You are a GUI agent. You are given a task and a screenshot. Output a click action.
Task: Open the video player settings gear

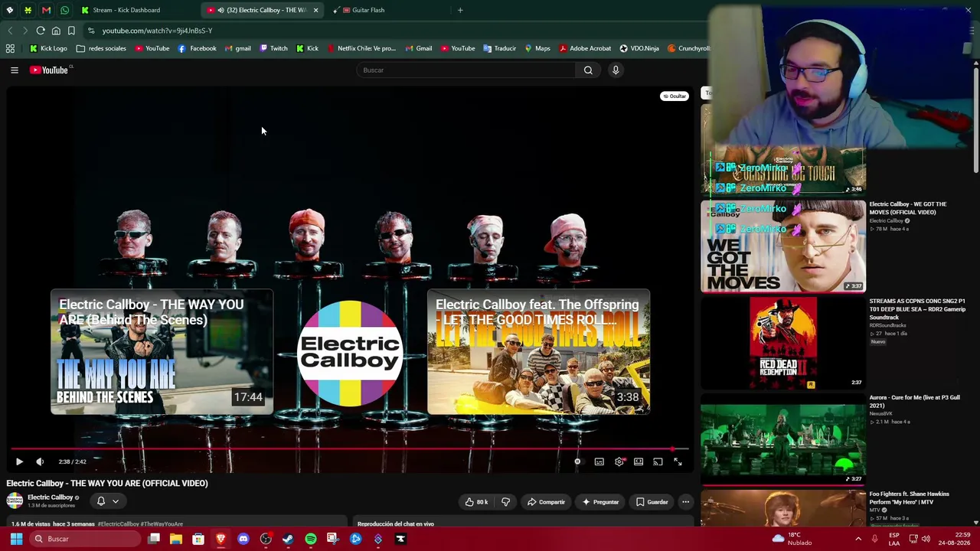pyautogui.click(x=619, y=461)
